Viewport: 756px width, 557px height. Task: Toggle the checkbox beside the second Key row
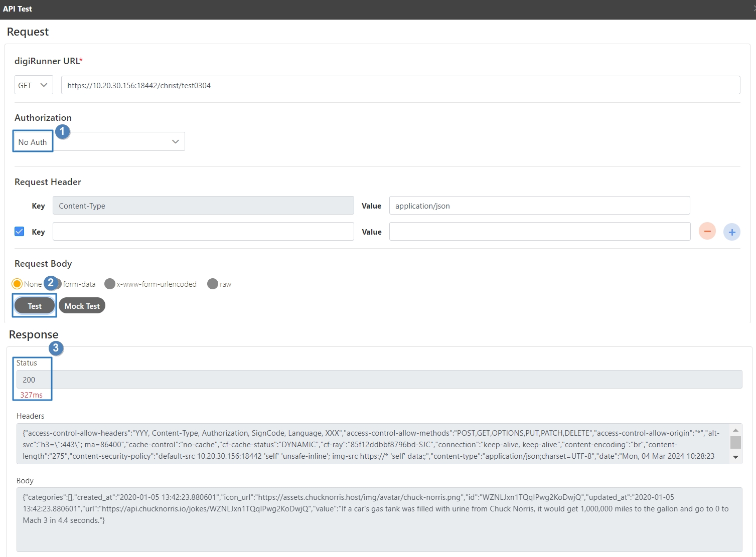(20, 232)
